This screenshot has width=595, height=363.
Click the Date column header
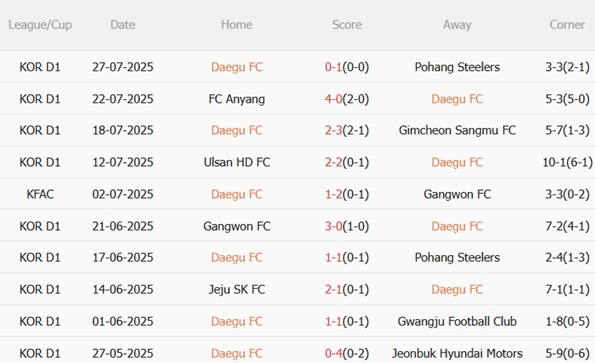coord(123,25)
